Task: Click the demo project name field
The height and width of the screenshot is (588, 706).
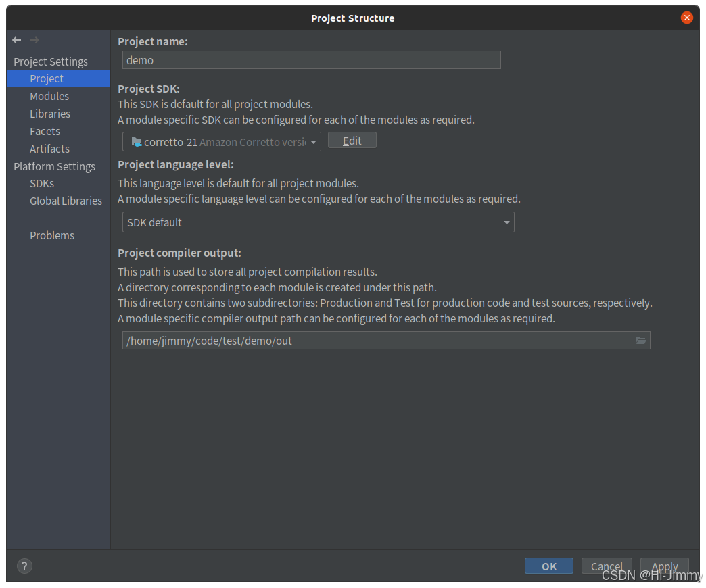Action: click(x=311, y=60)
